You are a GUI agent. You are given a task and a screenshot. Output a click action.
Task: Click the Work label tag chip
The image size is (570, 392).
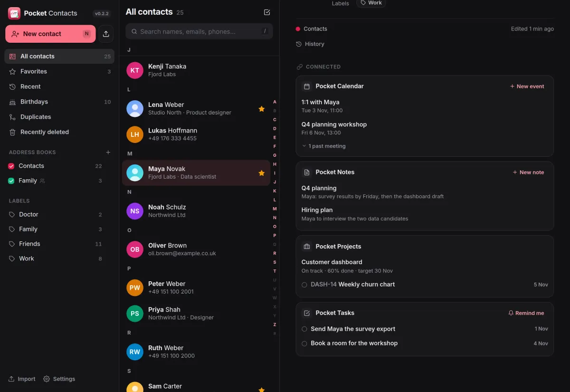(371, 3)
